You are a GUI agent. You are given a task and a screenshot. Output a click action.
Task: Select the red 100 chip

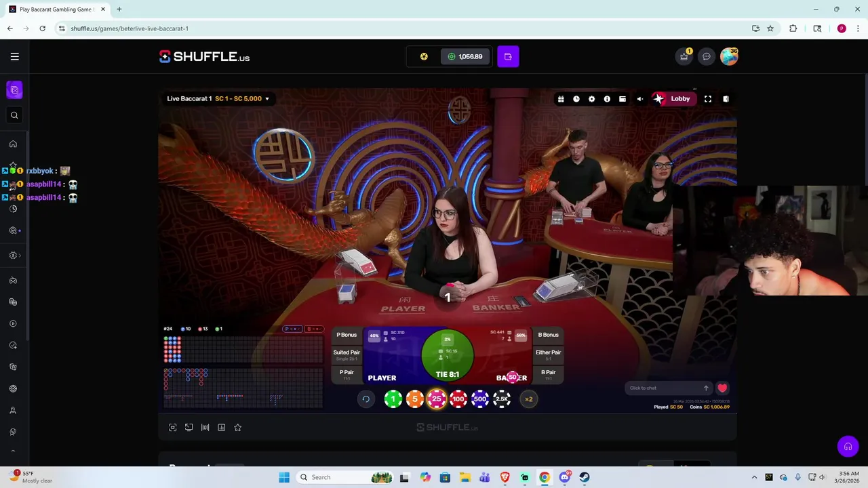pyautogui.click(x=458, y=399)
